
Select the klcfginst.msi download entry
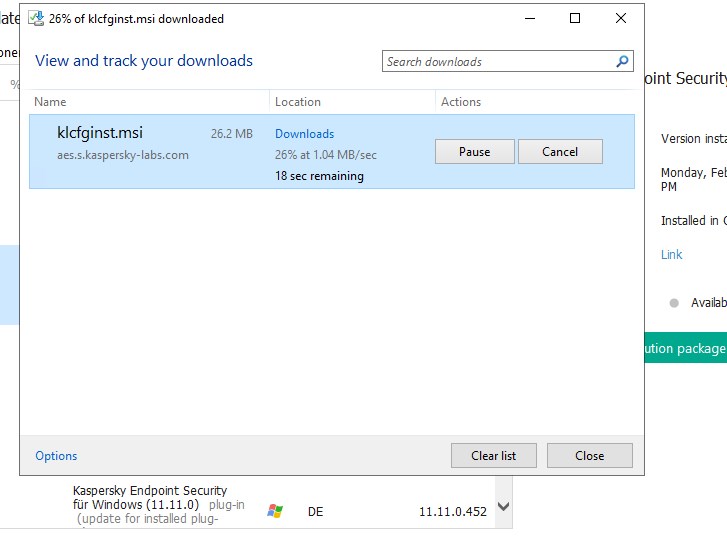(140, 165)
